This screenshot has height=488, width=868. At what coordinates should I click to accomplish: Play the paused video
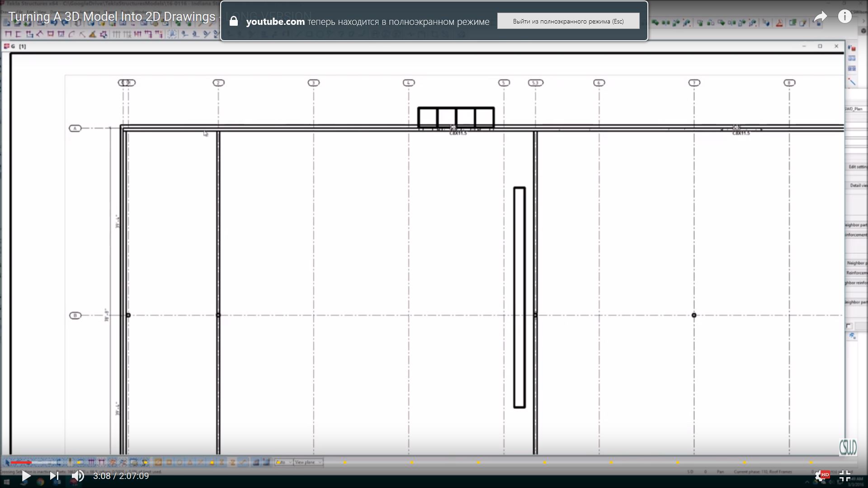pos(26,476)
